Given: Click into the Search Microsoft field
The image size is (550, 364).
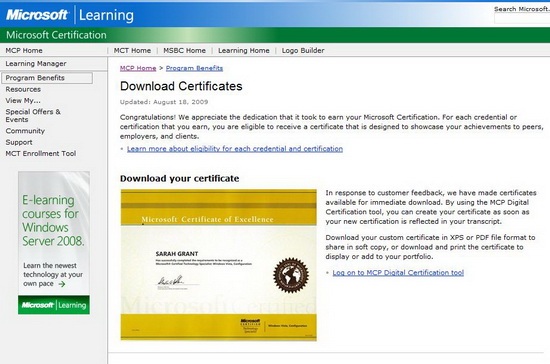Looking at the screenshot, I should (x=522, y=19).
